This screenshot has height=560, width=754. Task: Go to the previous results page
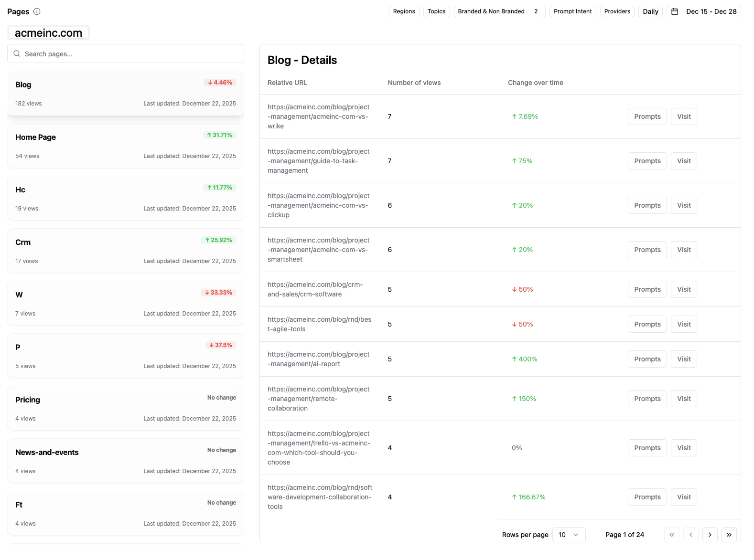point(690,535)
